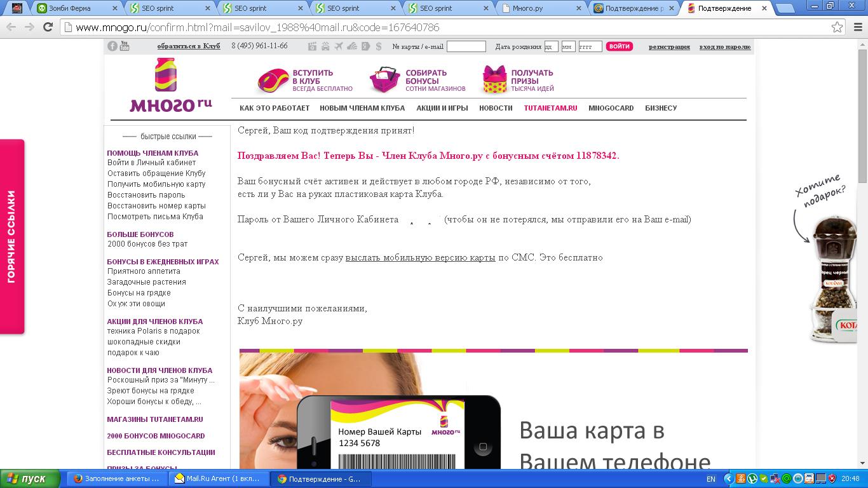
Task: Click the pink 'Войти' login button
Action: [619, 46]
